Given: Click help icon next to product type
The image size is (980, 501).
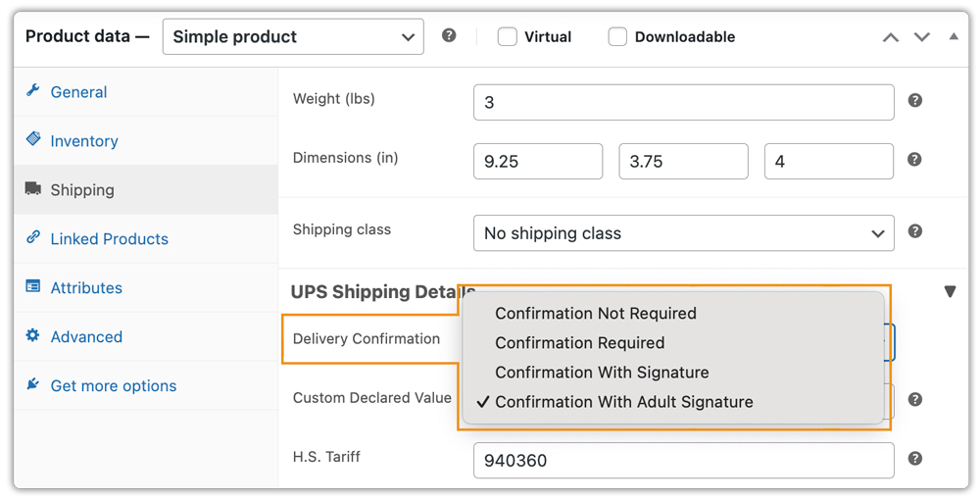Looking at the screenshot, I should click(449, 35).
